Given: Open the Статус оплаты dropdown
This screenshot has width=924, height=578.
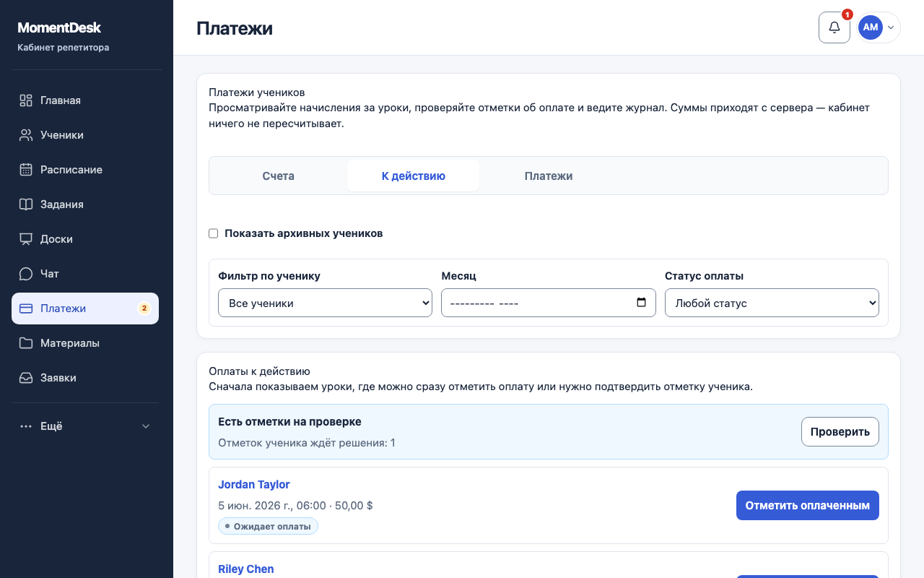Looking at the screenshot, I should (772, 303).
